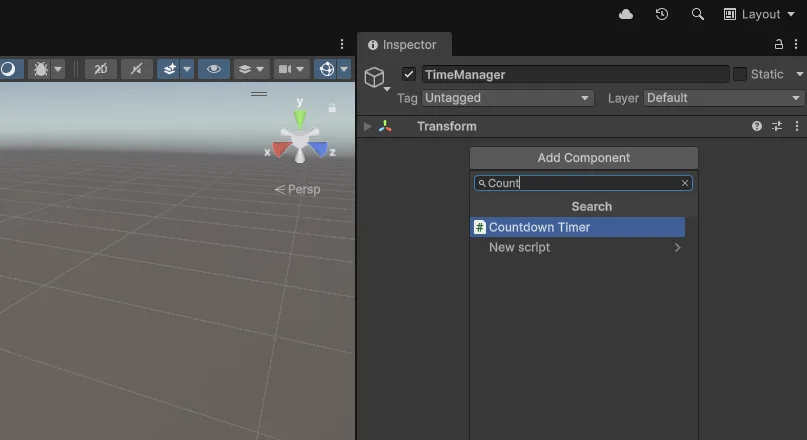807x440 pixels.
Task: Open Inspector tab three-dot menu
Action: tap(796, 45)
